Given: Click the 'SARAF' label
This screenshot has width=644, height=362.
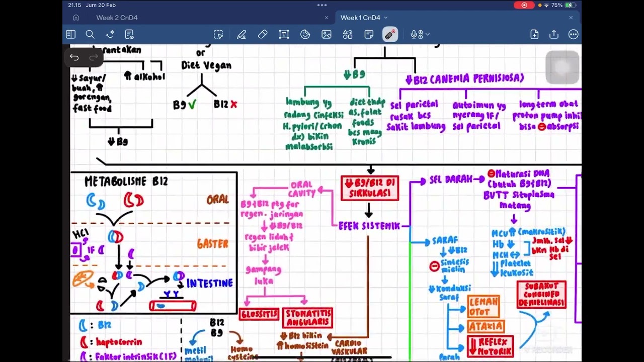Looking at the screenshot, I should (x=445, y=241).
